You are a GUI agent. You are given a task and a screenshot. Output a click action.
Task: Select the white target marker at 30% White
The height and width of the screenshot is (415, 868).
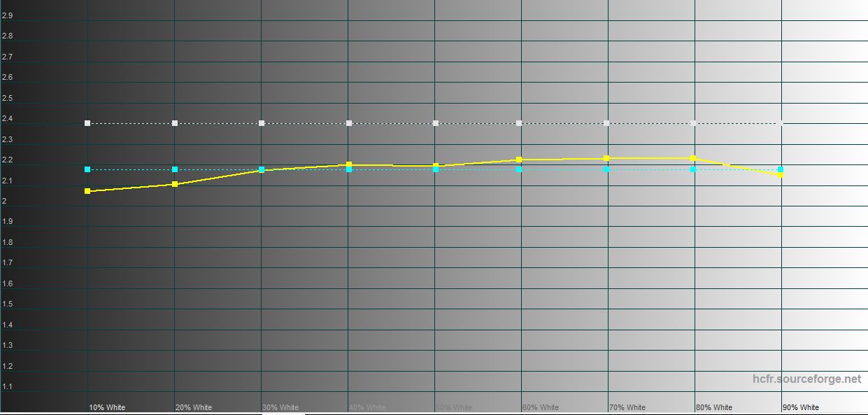pos(262,123)
